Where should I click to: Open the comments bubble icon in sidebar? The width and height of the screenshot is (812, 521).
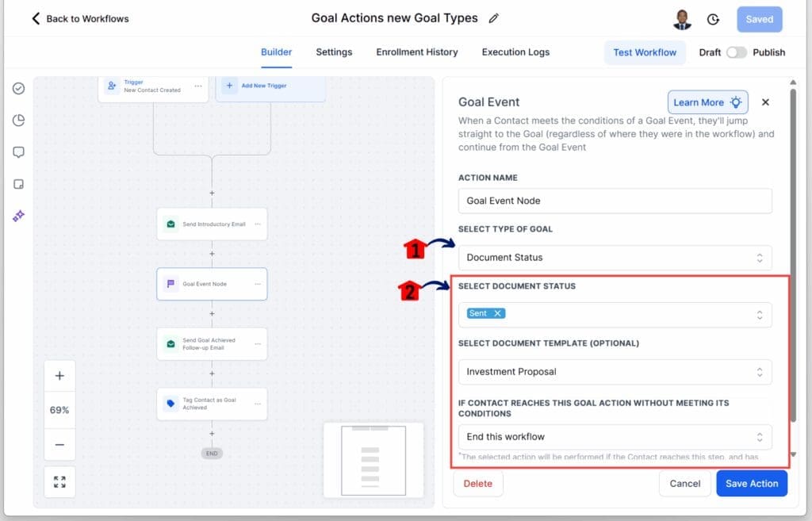pyautogui.click(x=18, y=152)
